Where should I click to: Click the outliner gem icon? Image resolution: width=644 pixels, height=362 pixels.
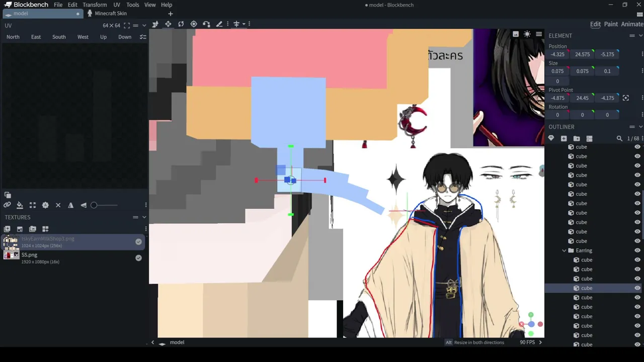(x=551, y=138)
